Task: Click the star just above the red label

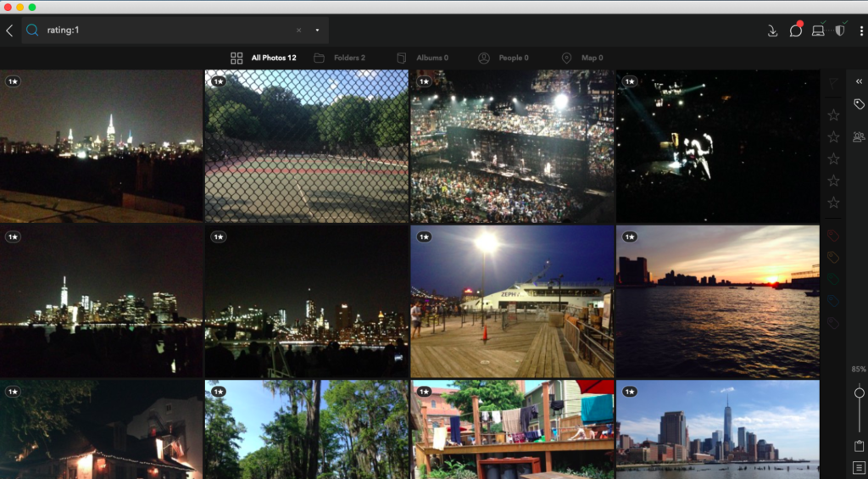Action: click(x=833, y=203)
